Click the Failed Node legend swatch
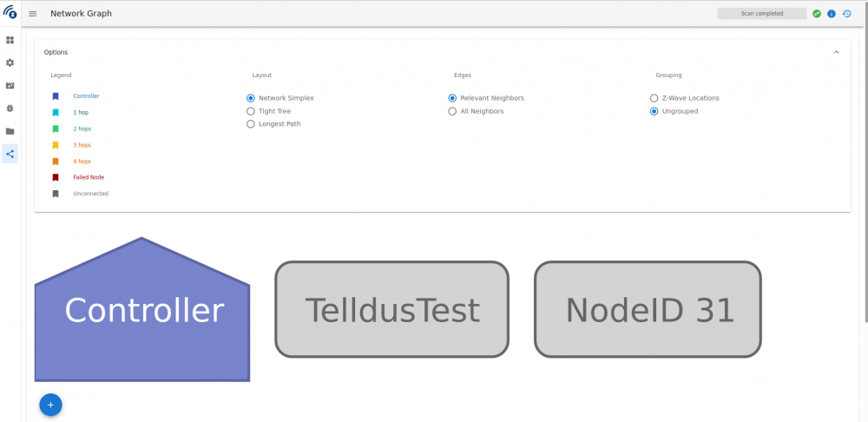 [56, 177]
